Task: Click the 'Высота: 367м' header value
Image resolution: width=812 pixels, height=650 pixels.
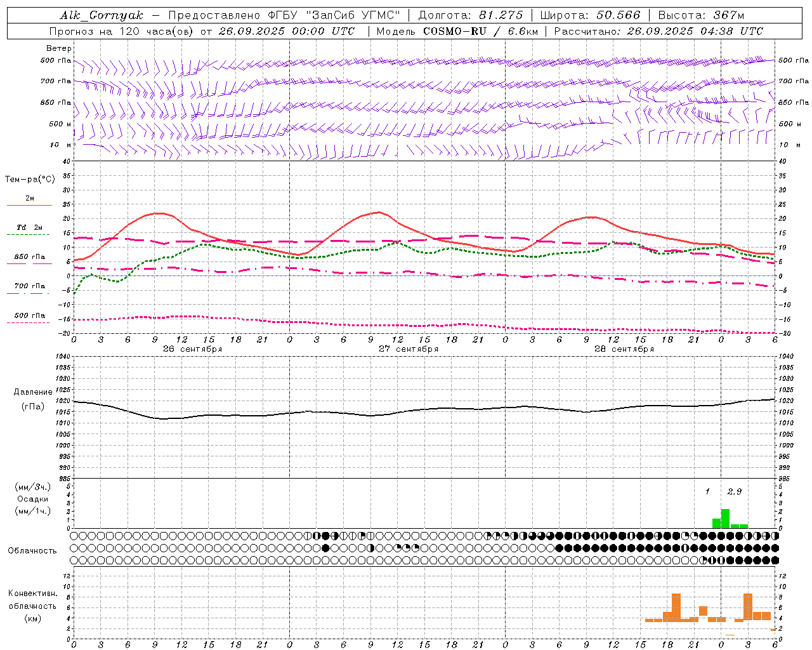Action: tap(701, 15)
